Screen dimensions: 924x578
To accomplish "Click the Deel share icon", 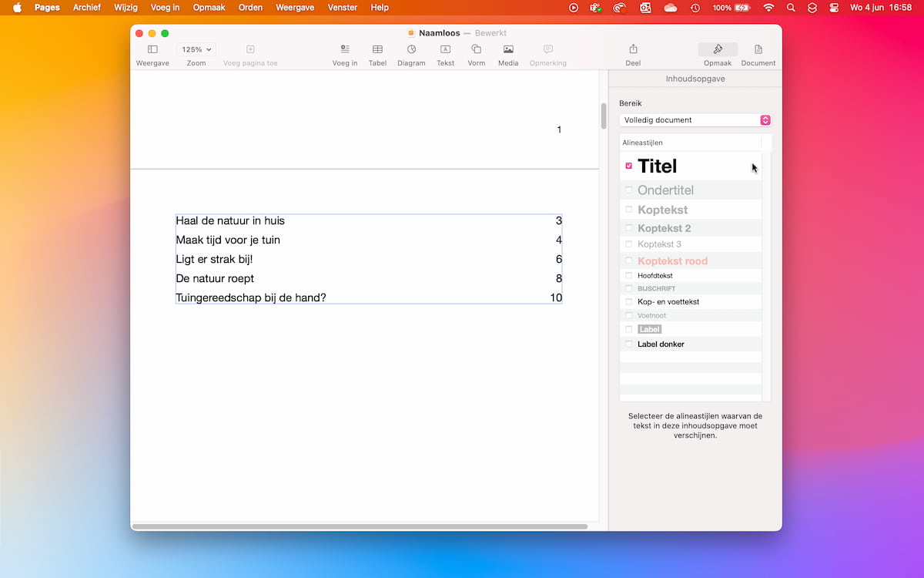I will [633, 49].
